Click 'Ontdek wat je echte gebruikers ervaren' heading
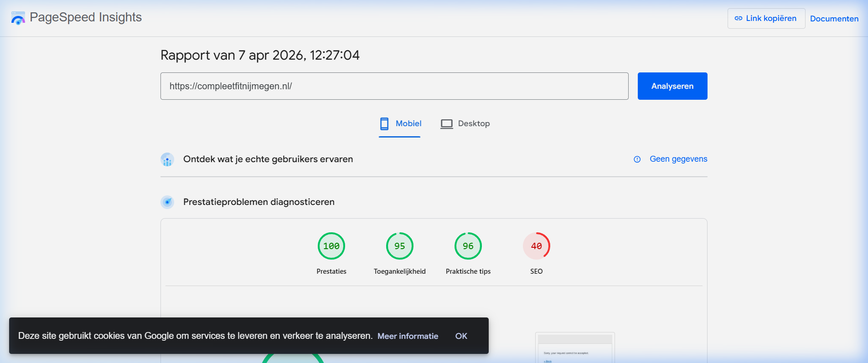Image resolution: width=868 pixels, height=363 pixels. (x=268, y=159)
